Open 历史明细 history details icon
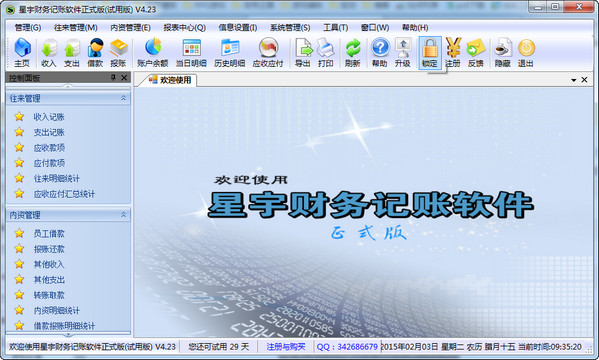The width and height of the screenshot is (599, 360). coord(230,53)
